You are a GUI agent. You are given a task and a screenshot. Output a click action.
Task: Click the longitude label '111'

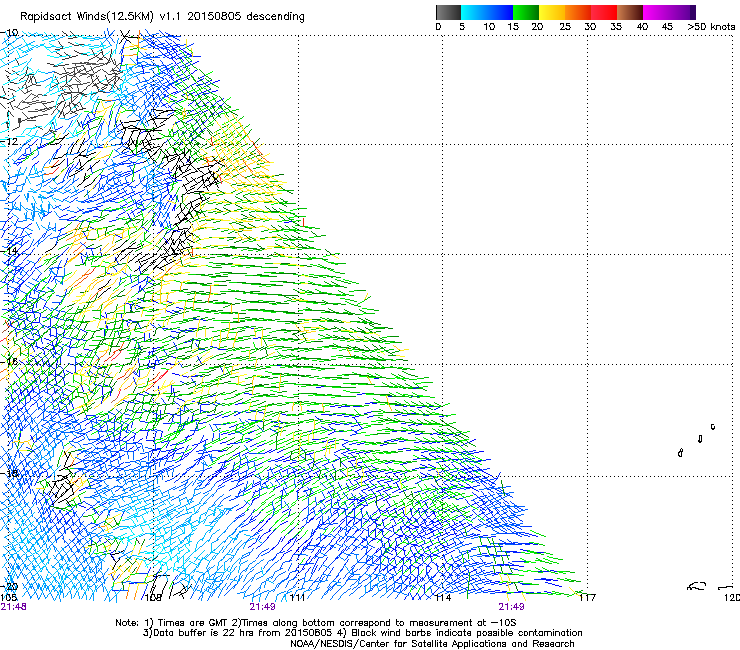point(297,598)
